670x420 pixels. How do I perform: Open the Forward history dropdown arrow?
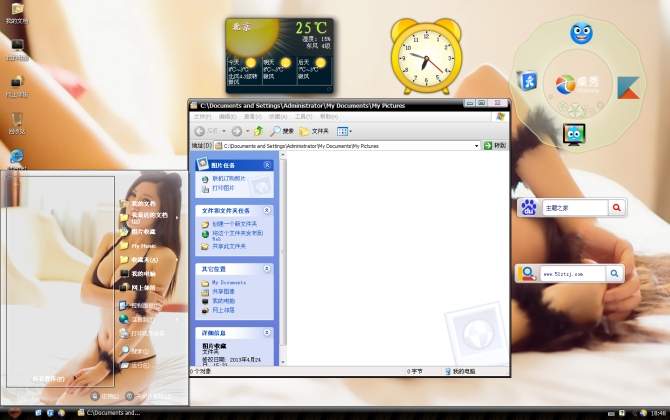coord(247,131)
